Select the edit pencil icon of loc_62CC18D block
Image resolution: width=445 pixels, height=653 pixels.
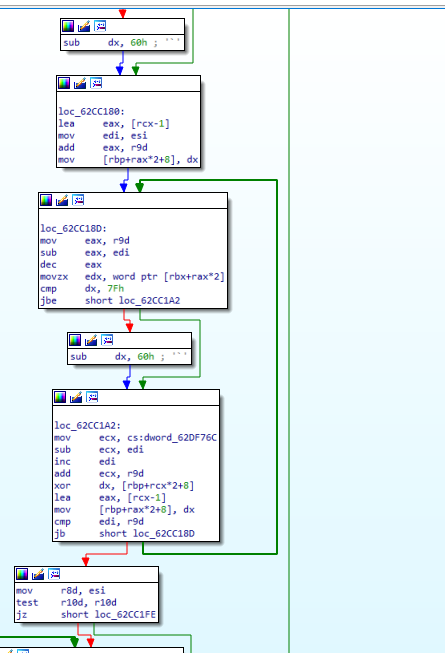coord(62,200)
